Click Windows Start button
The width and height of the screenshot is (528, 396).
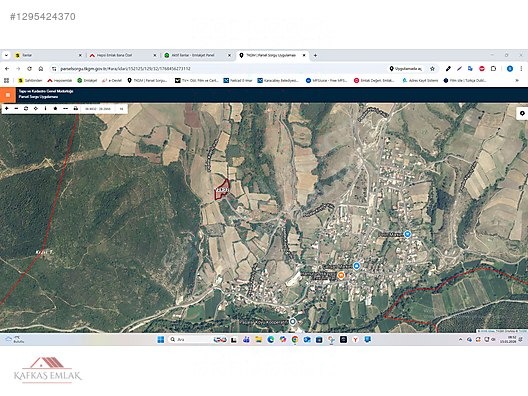(x=161, y=339)
